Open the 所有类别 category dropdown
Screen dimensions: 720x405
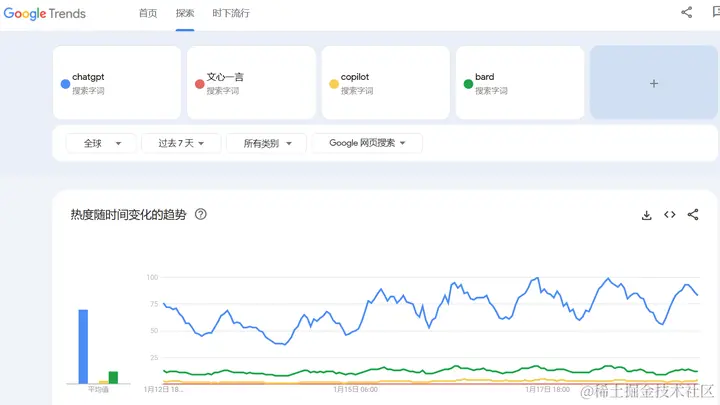[266, 143]
